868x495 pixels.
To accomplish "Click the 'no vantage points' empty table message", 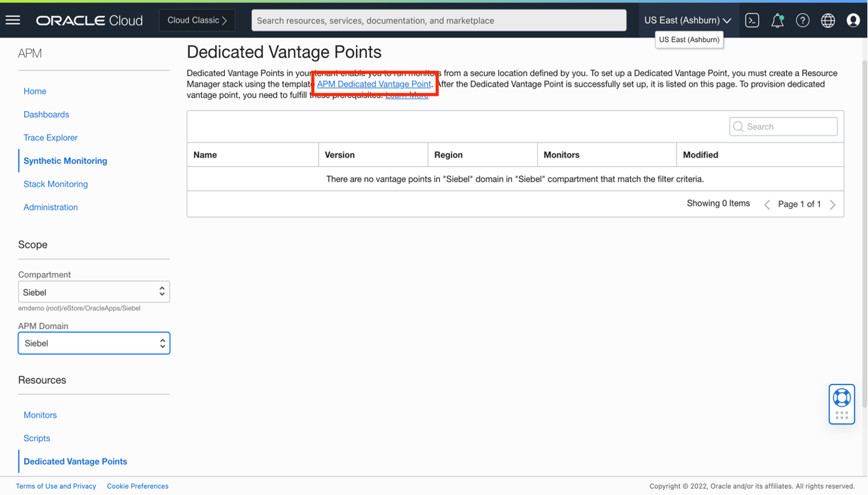I will pyautogui.click(x=515, y=179).
